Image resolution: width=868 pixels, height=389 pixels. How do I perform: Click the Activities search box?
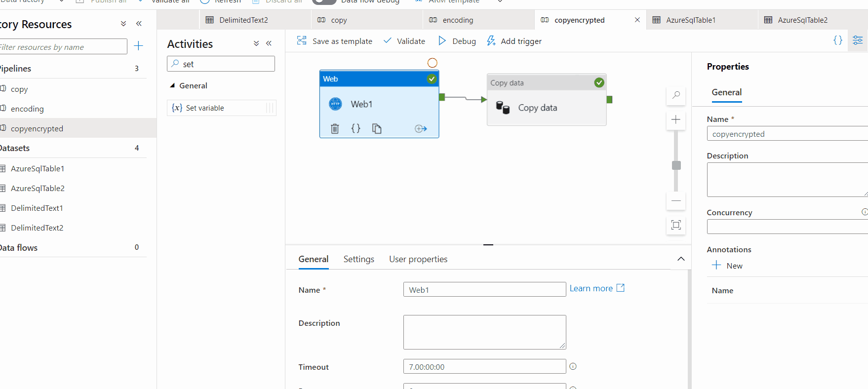(x=221, y=64)
